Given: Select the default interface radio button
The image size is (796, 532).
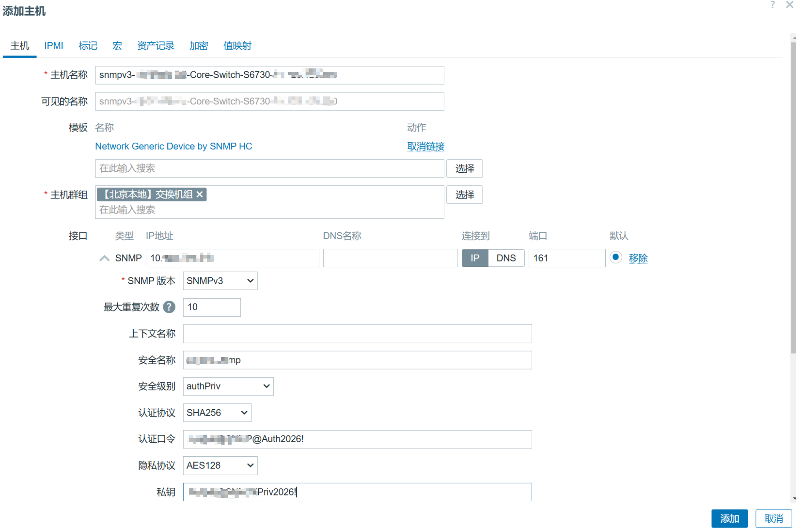Looking at the screenshot, I should (615, 257).
